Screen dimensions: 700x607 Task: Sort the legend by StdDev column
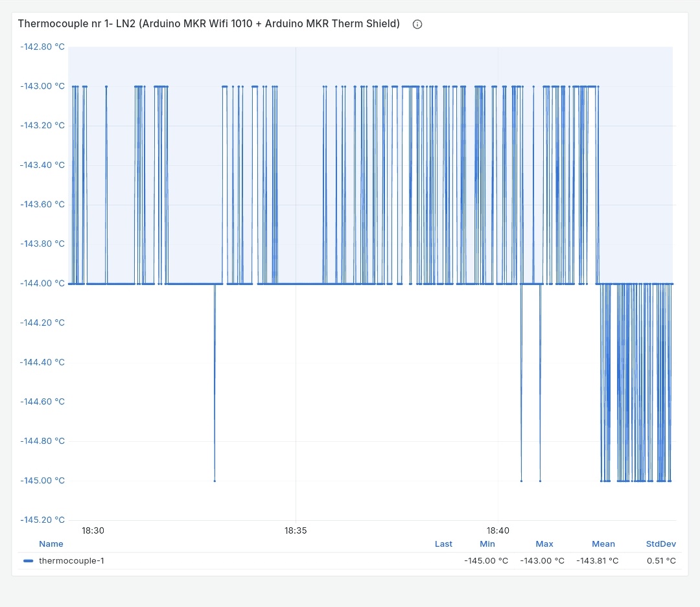[660, 544]
